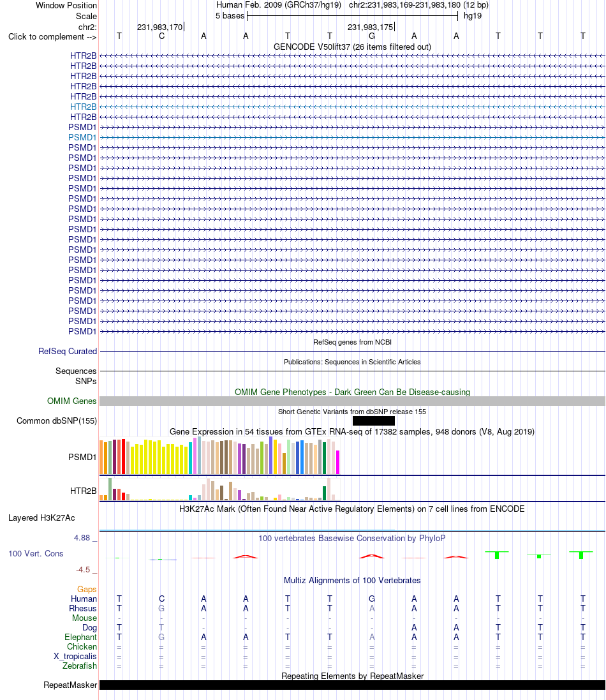
Task: Click the Basewise Conservation by PhyloP title
Action: click(352, 539)
